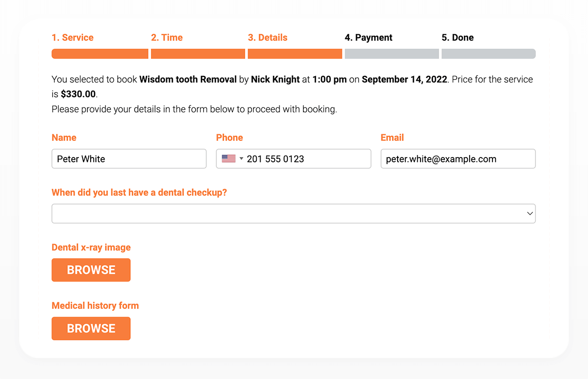Screen dimensions: 588x379
Task: Click the orange Details progress bar segment
Action: [x=295, y=54]
